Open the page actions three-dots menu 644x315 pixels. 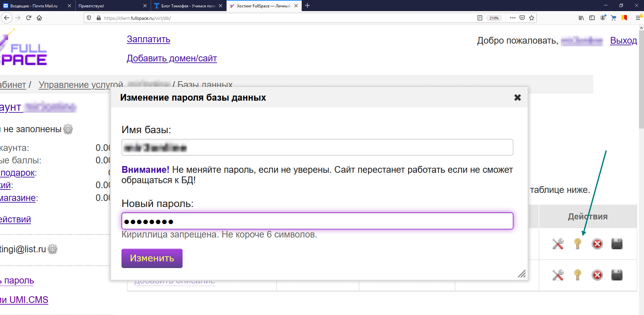click(512, 18)
